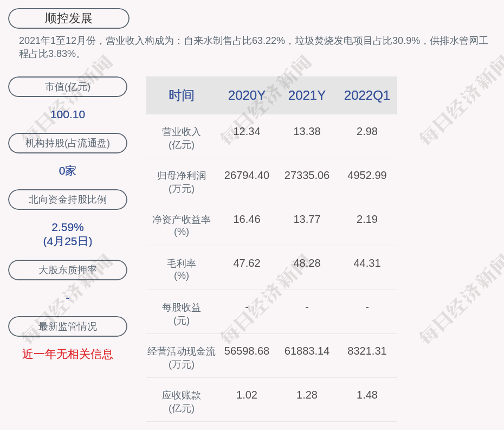Select gross margin value 48.28
This screenshot has width=504, height=430.
[307, 263]
